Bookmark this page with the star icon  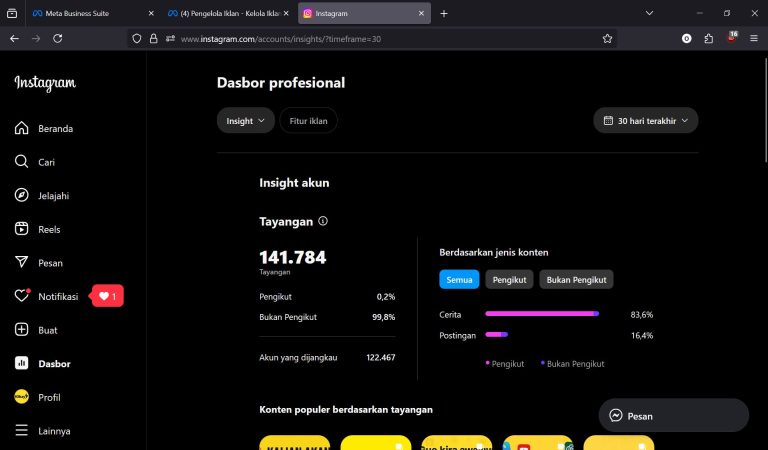pos(607,39)
